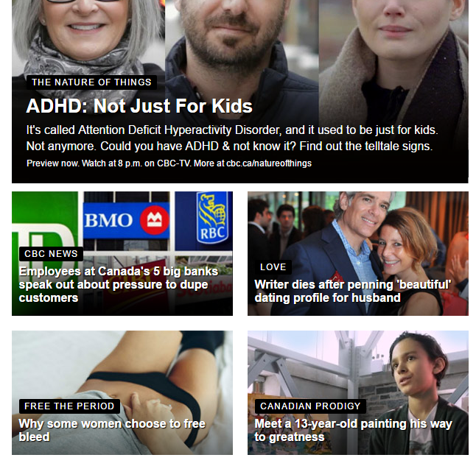The height and width of the screenshot is (466, 476).
Task: Click the Free The Period tag
Action: [69, 406]
